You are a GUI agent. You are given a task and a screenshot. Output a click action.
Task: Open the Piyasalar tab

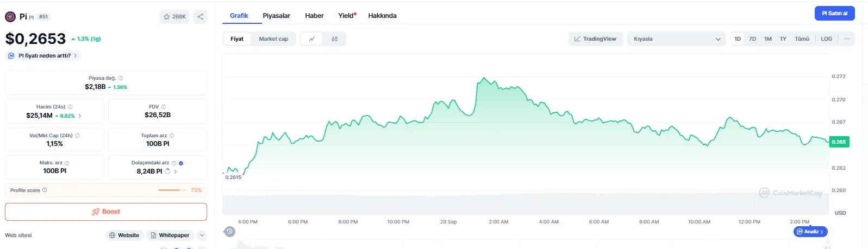pyautogui.click(x=276, y=16)
